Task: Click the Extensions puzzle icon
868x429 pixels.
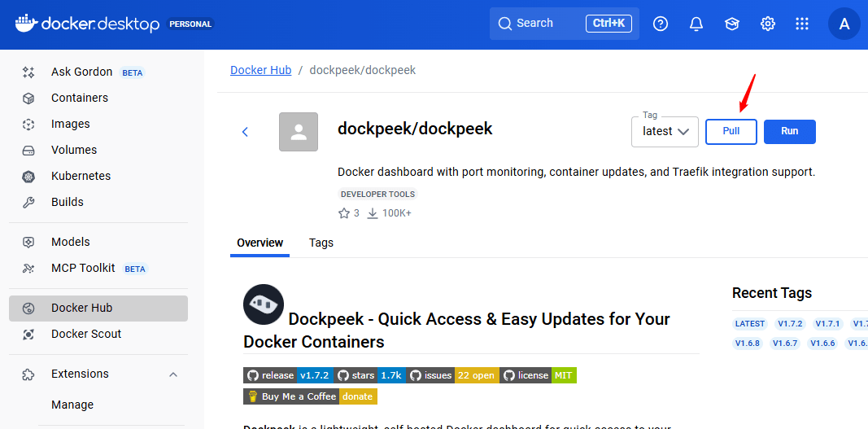Action: tap(28, 374)
